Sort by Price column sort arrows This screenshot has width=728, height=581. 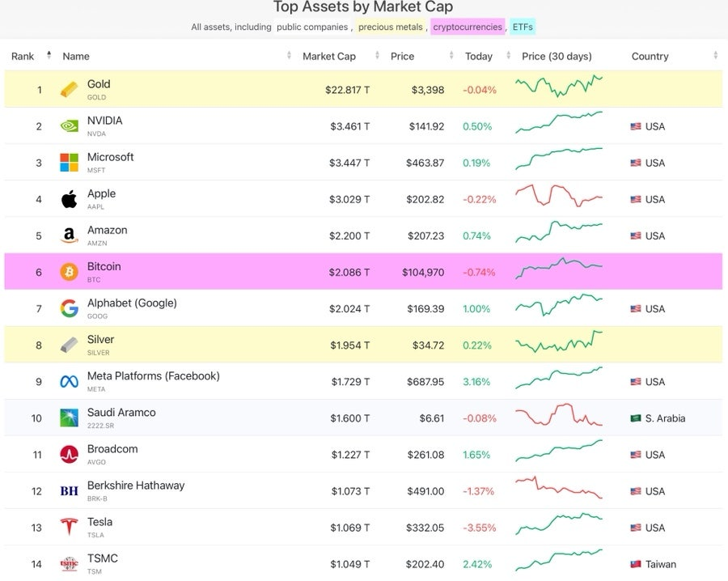[451, 56]
